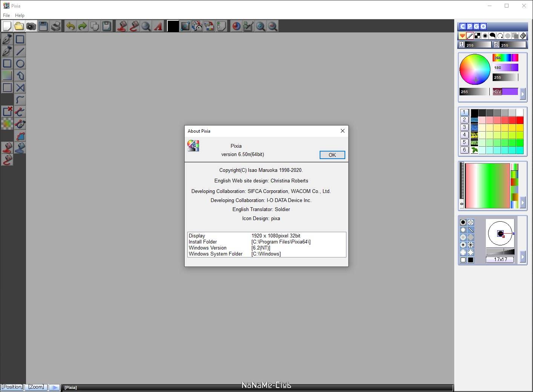Click the blue arrow in status bar
Screen dimensions: 533x392
55,387
